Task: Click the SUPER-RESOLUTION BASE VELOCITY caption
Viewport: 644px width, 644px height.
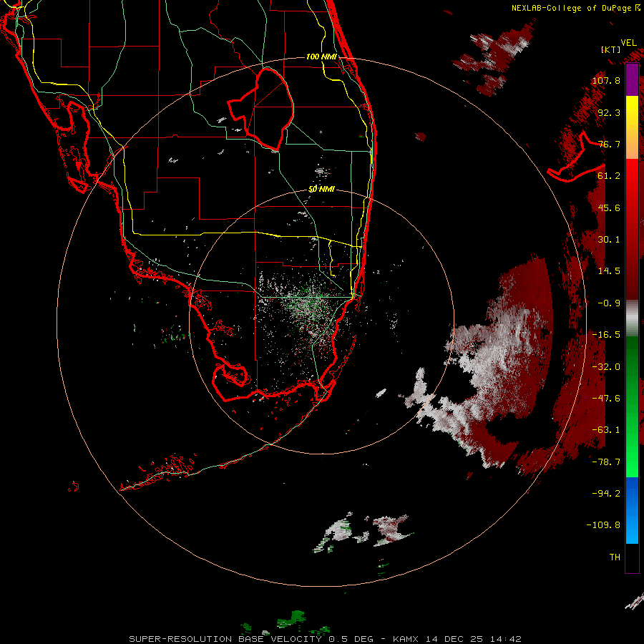Action: 325,639
